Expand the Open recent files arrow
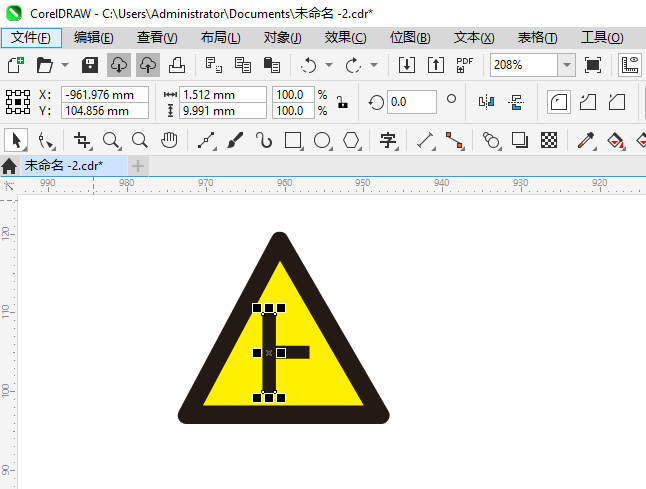Viewport: 646px width, 489px height. pos(65,65)
